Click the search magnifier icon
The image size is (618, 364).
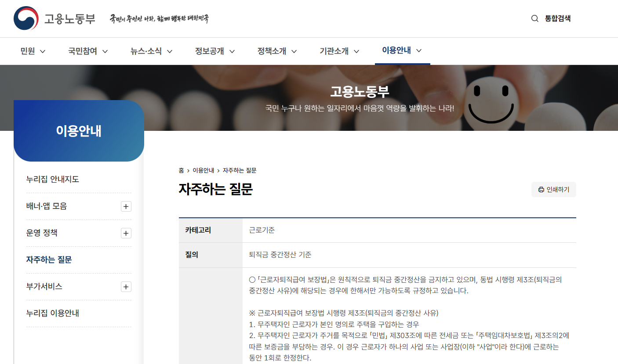535,18
